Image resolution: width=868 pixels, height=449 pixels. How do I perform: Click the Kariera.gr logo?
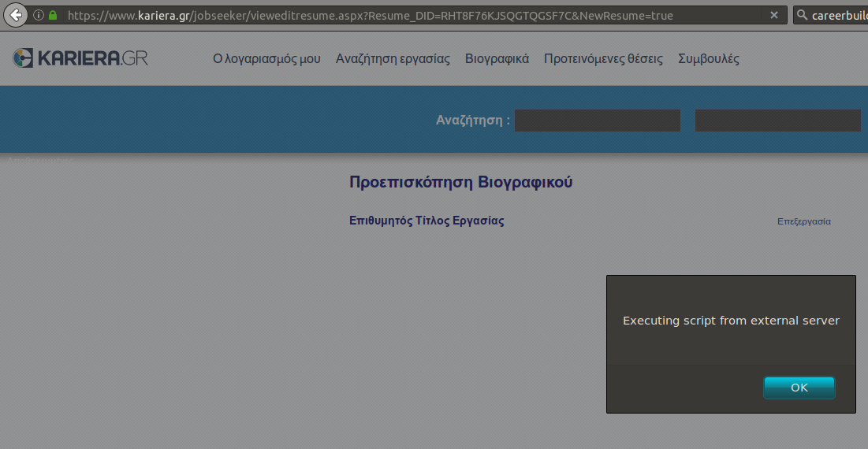click(x=80, y=58)
